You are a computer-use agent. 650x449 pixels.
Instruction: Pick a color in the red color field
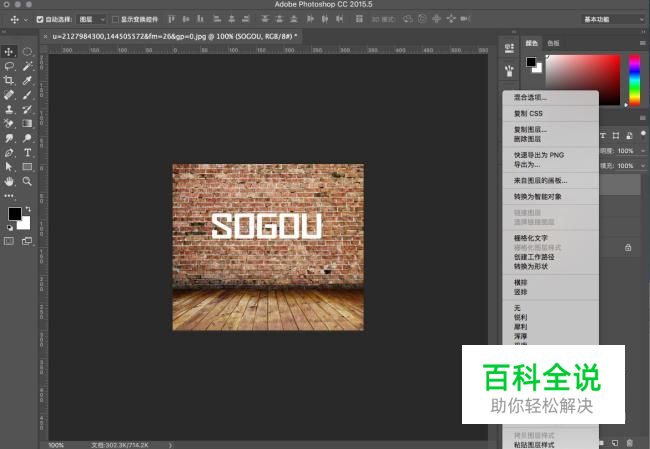[x=582, y=73]
